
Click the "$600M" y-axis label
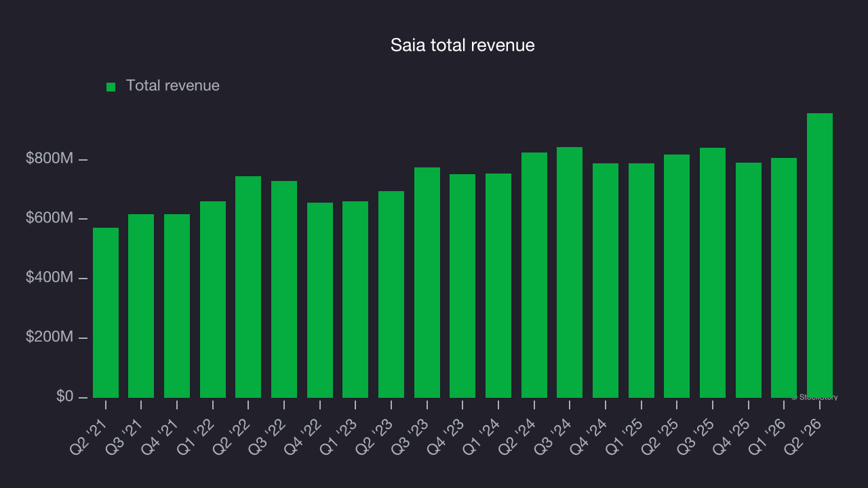50,218
